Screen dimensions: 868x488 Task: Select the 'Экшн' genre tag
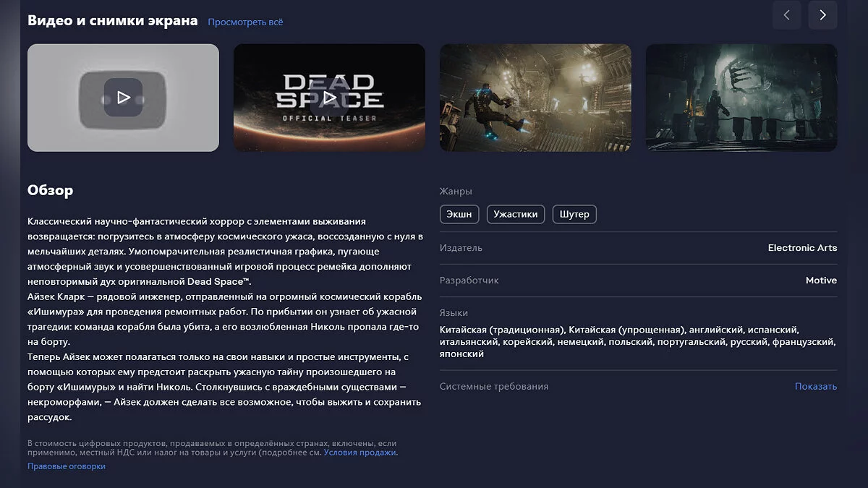click(x=459, y=214)
